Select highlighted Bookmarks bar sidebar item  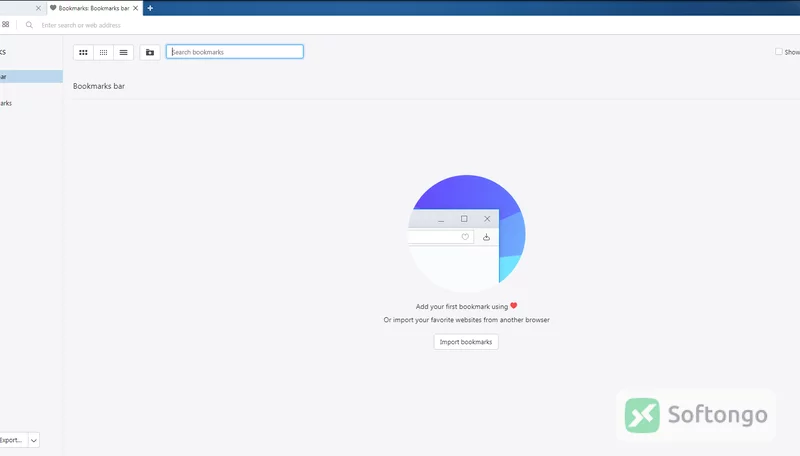[x=31, y=77]
